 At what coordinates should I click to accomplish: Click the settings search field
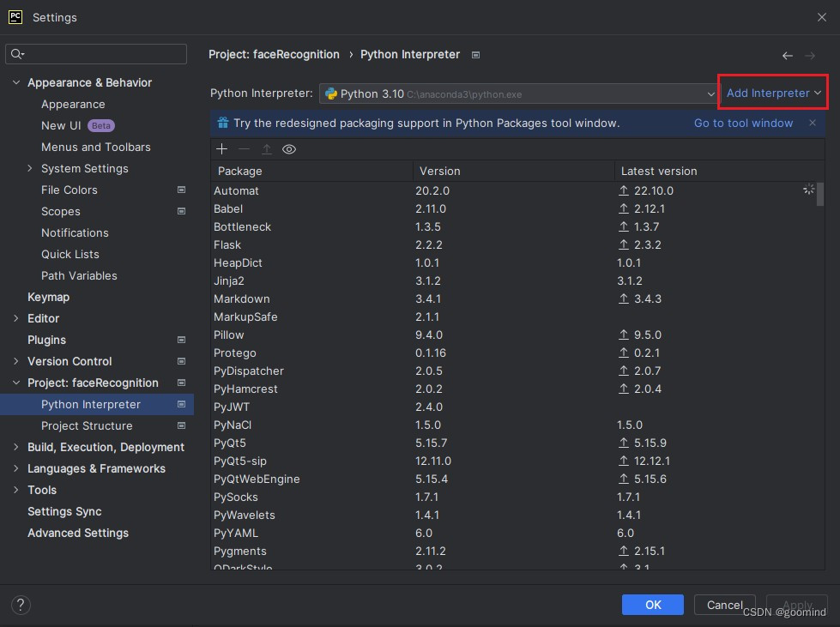(x=96, y=53)
